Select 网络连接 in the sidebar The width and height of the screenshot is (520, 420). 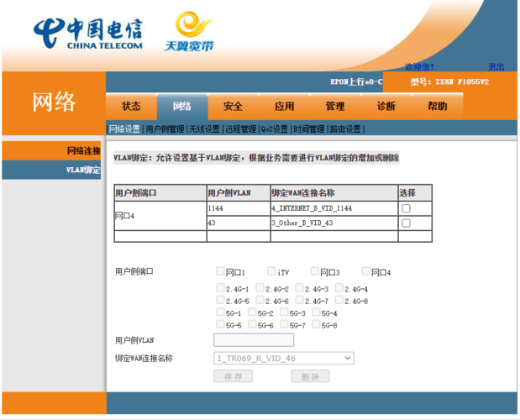51,151
